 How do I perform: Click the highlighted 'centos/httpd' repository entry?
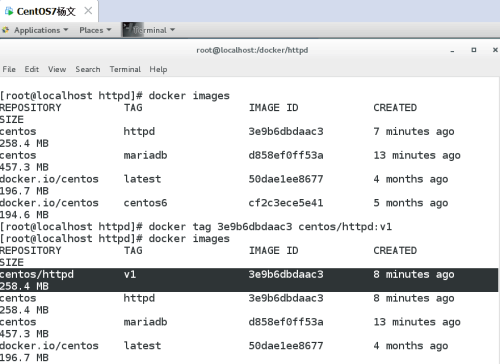point(37,275)
